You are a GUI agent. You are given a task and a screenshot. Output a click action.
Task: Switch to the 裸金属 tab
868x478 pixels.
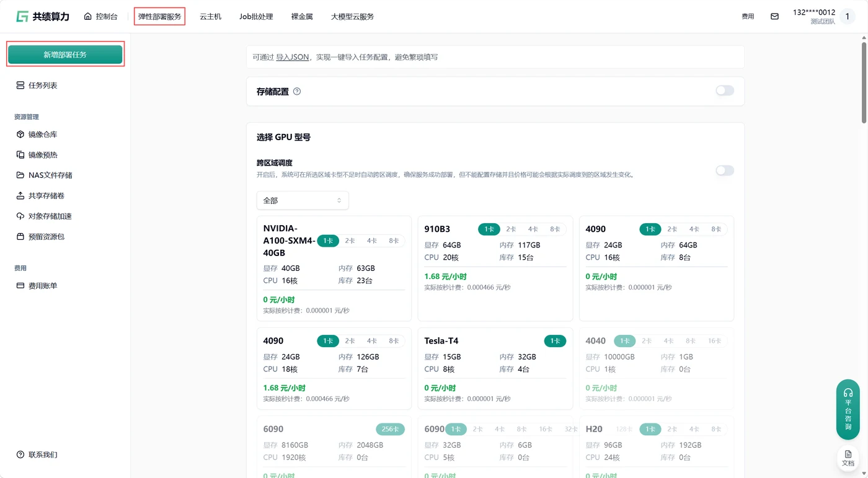302,17
